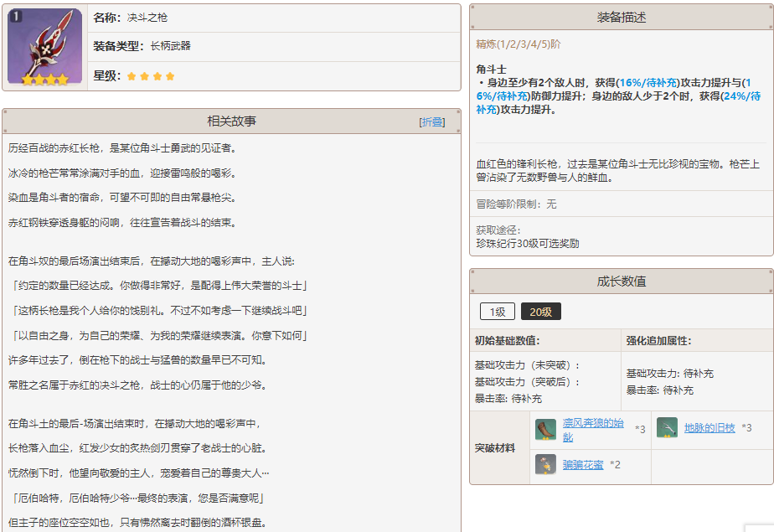Switch growth stats to 1级 tab
Viewport: 774px width, 532px height.
(x=497, y=312)
